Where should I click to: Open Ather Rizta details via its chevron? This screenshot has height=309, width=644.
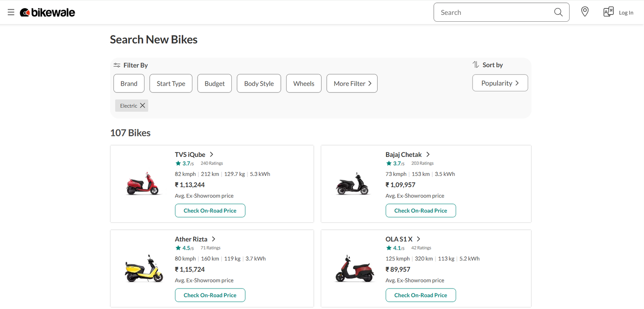pos(214,239)
